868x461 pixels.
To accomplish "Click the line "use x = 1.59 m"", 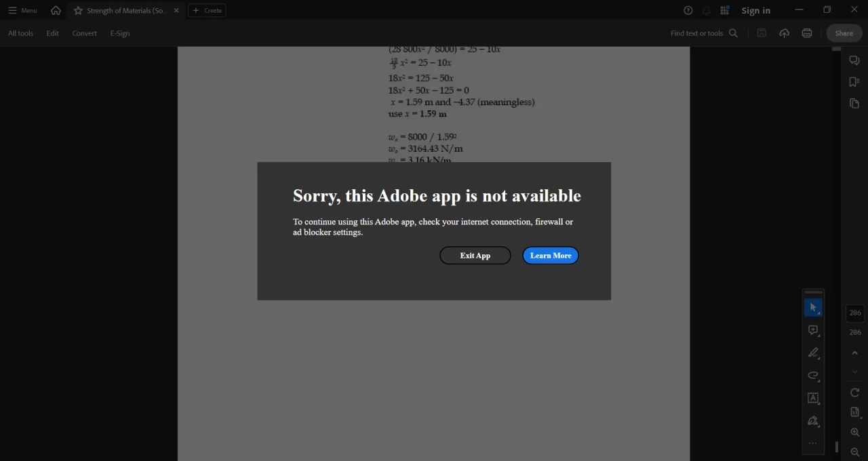I will pyautogui.click(x=417, y=114).
